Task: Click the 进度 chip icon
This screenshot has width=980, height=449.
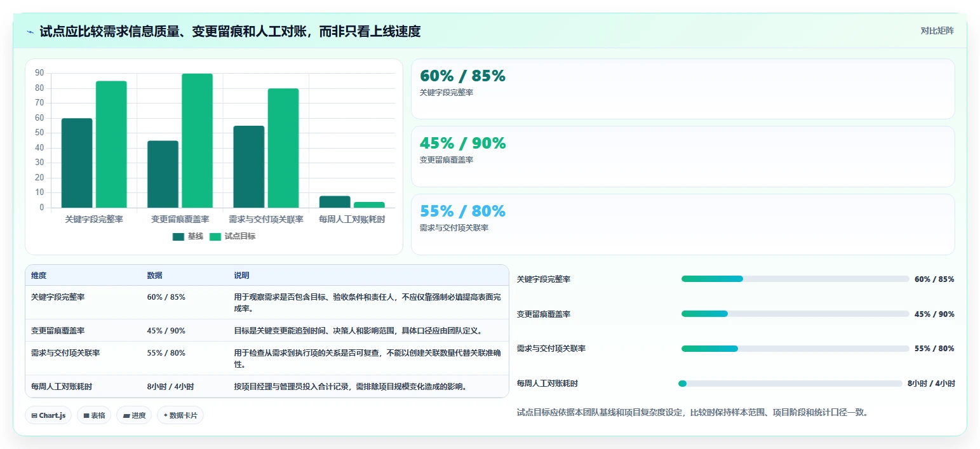Action: [x=126, y=415]
